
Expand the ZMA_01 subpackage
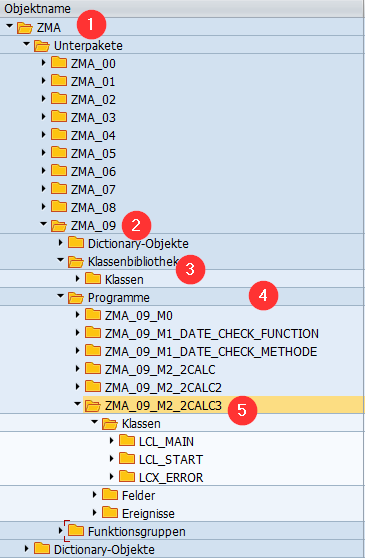(43, 80)
